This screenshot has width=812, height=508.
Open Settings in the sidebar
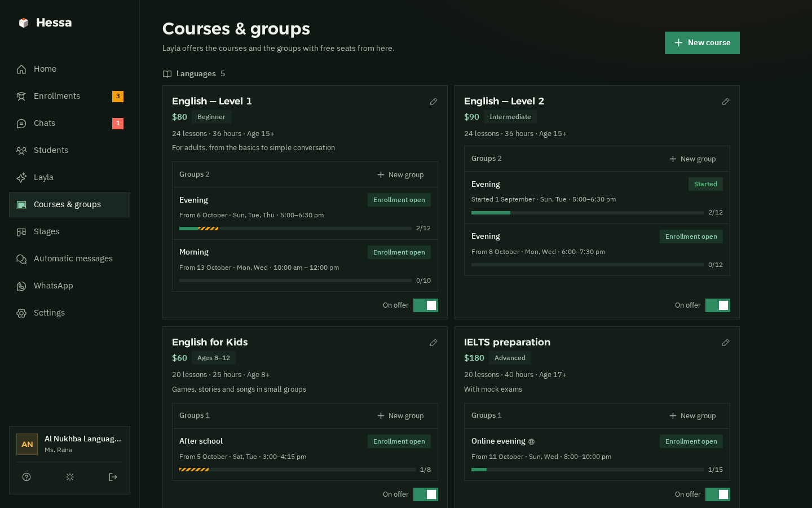[69, 313]
